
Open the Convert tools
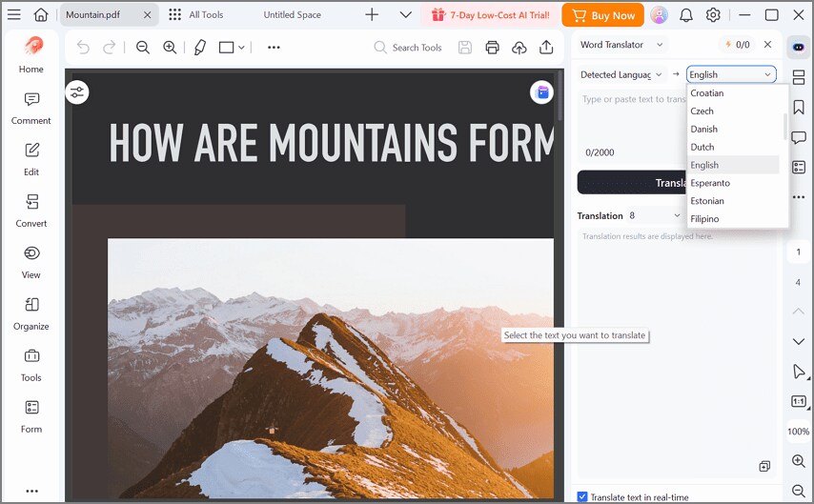31,212
